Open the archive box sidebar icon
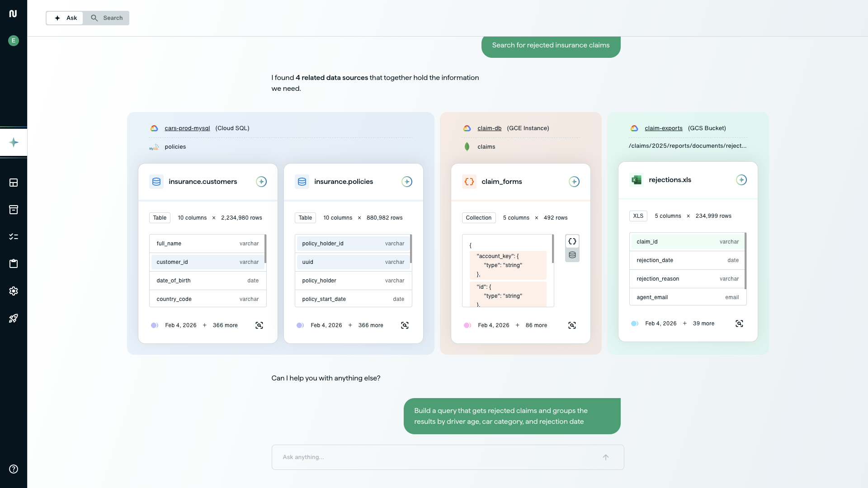 (14, 210)
